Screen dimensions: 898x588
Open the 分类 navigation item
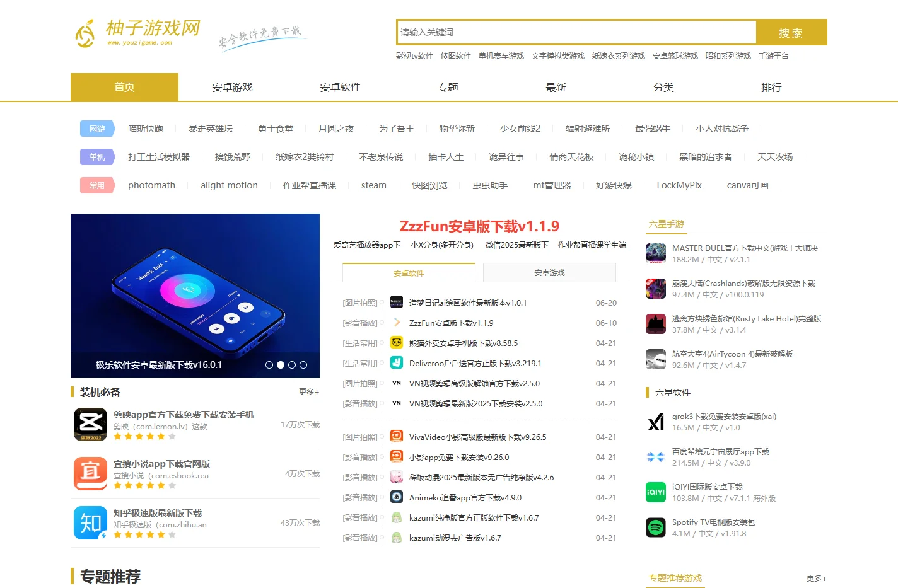(x=663, y=87)
